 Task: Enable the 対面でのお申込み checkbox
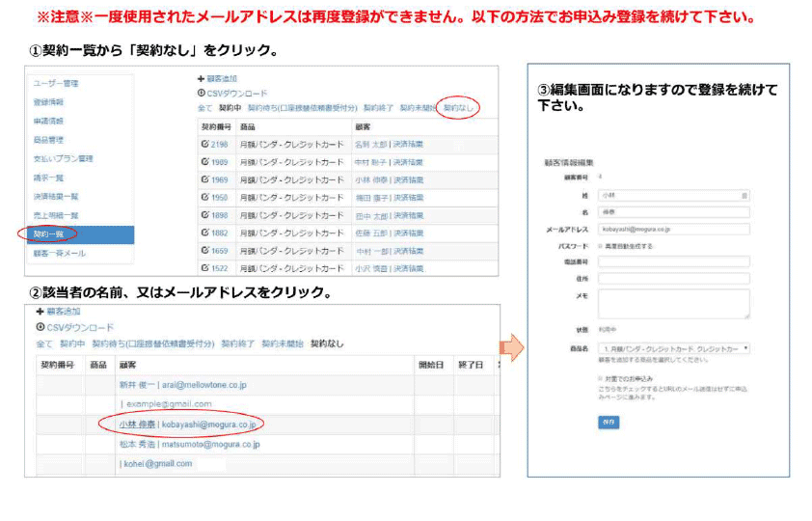pyautogui.click(x=601, y=377)
